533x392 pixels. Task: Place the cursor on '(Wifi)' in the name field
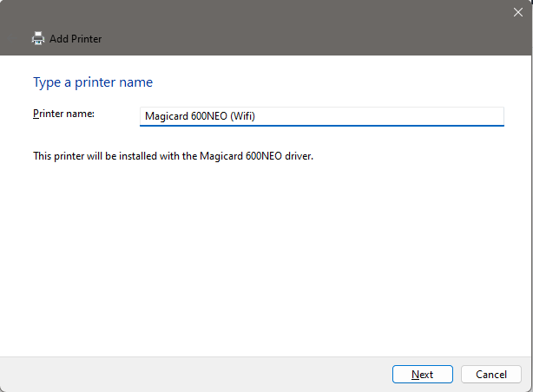(243, 116)
